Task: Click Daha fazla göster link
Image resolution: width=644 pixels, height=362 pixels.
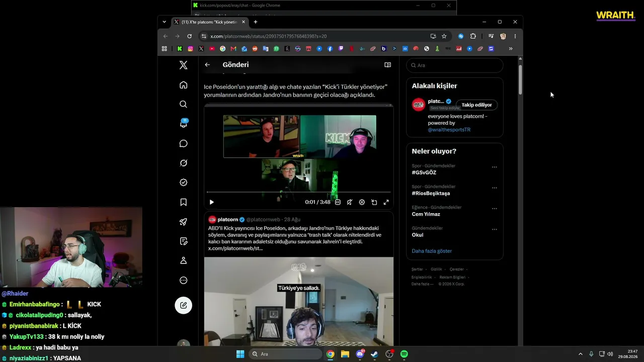Action: [432, 251]
